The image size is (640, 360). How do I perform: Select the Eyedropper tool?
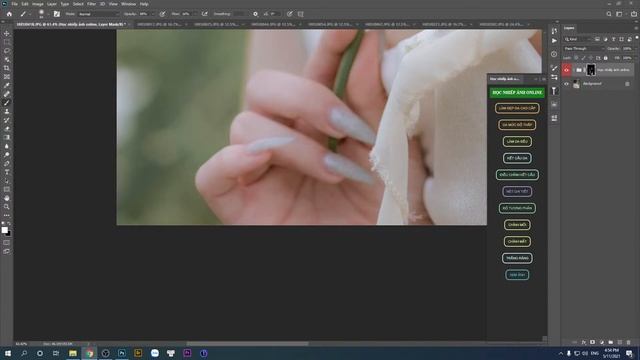click(x=7, y=85)
